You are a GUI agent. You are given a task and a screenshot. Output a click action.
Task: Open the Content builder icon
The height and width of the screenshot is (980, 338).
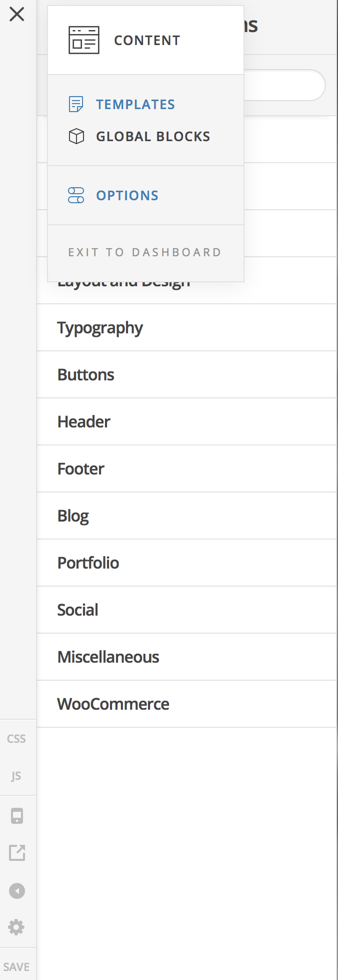tap(83, 40)
